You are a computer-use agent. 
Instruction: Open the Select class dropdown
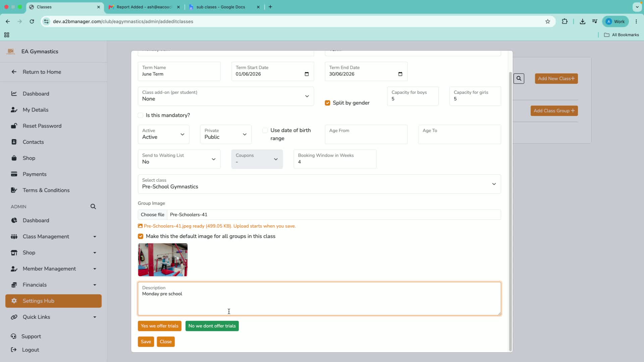pos(319,184)
